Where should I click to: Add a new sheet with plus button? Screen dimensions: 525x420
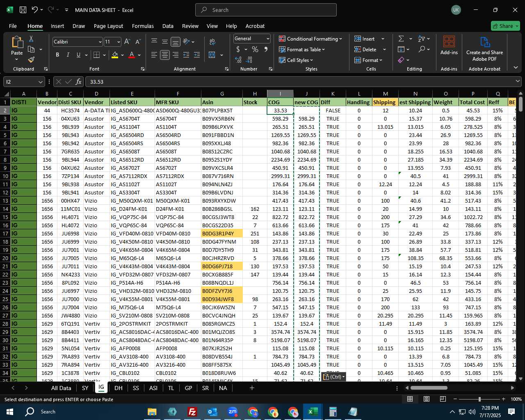click(252, 388)
